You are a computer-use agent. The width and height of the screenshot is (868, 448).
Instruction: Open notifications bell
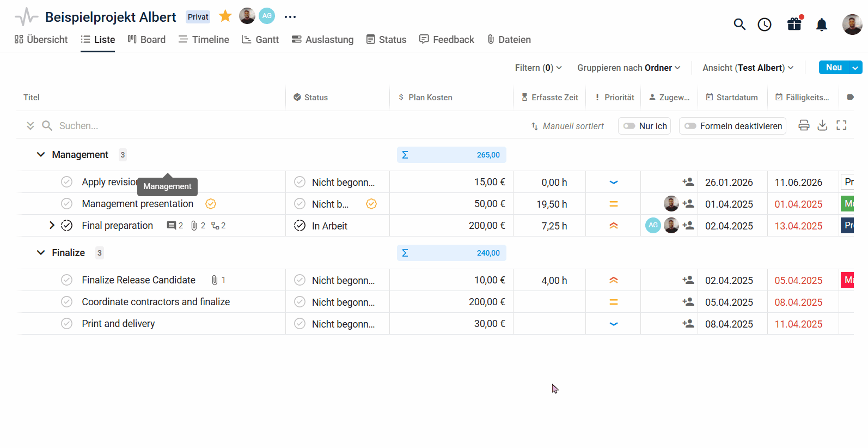pos(822,25)
